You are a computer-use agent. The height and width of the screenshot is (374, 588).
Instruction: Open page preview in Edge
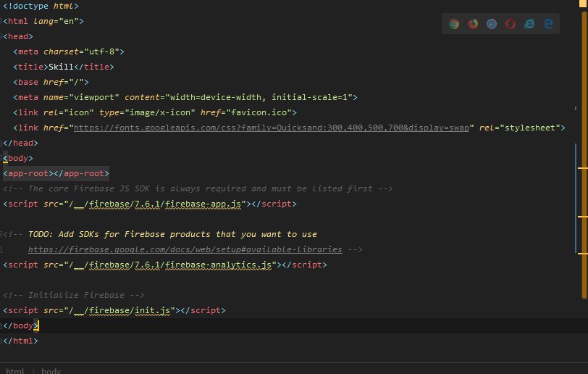(548, 24)
